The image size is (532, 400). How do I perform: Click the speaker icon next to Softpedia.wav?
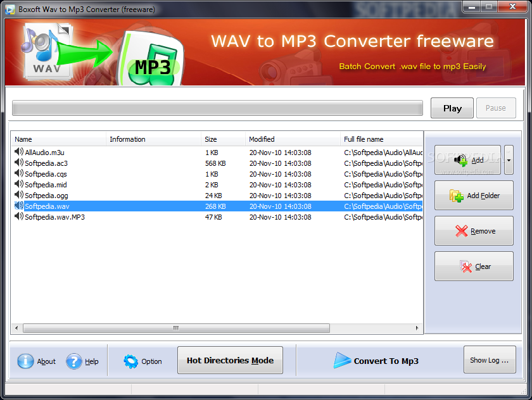pos(18,206)
